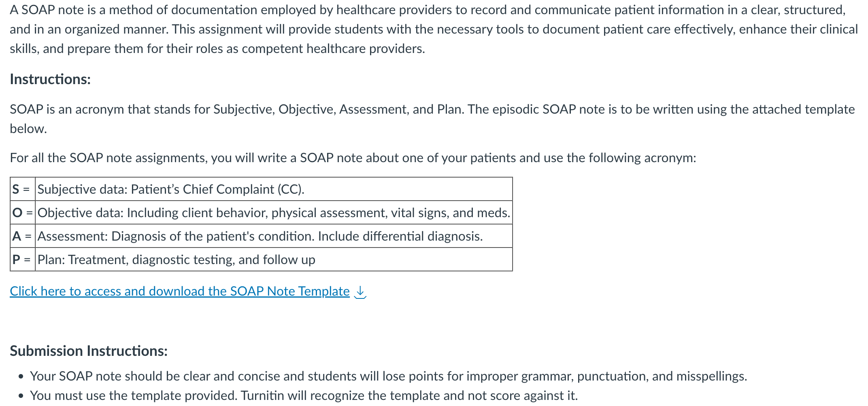Click the 'P =' table cell
The width and height of the screenshot is (868, 406).
click(x=23, y=260)
